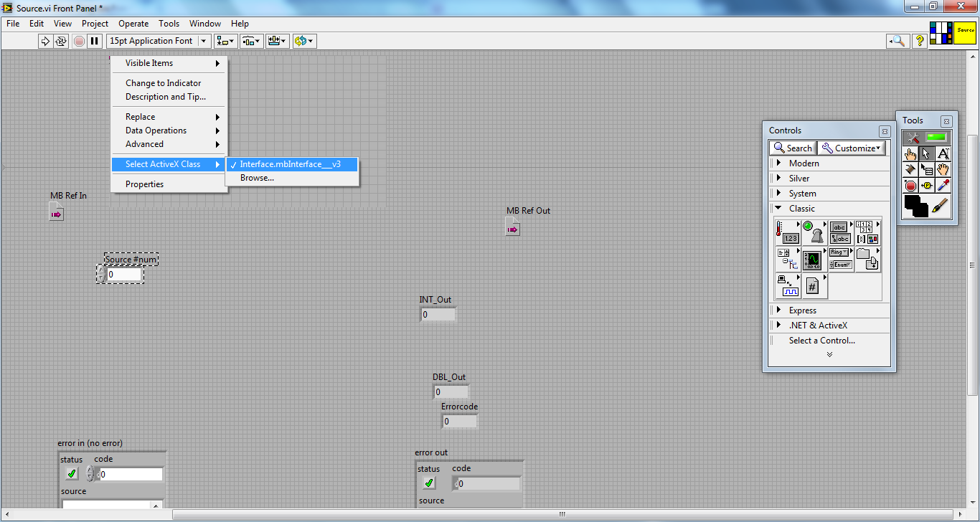Select the Probe Data tool

927,186
